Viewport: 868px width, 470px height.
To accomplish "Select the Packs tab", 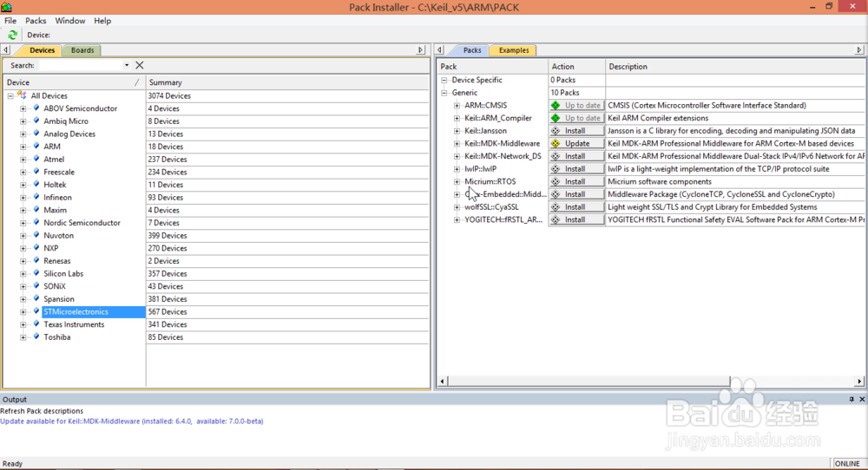I will tap(472, 50).
